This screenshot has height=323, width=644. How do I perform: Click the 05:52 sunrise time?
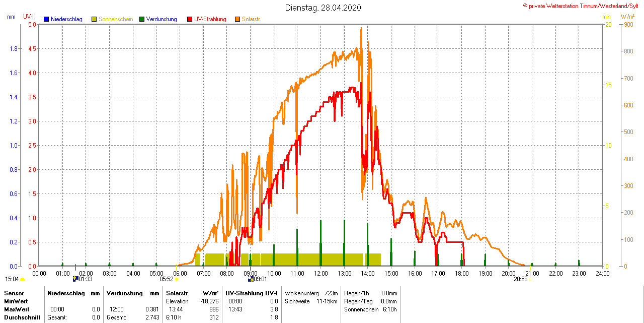[x=167, y=279]
